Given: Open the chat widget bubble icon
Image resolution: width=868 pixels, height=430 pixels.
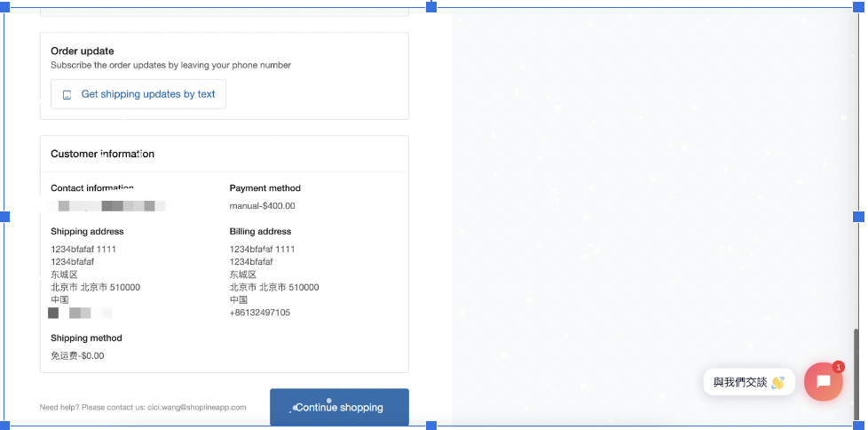Looking at the screenshot, I should pyautogui.click(x=823, y=382).
